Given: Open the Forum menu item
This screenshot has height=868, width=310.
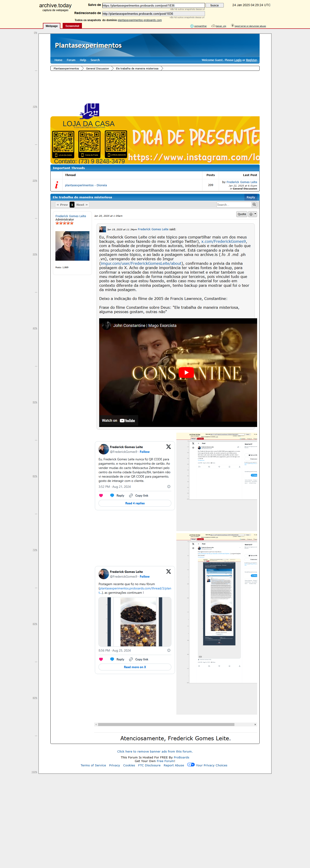Looking at the screenshot, I should (71, 60).
